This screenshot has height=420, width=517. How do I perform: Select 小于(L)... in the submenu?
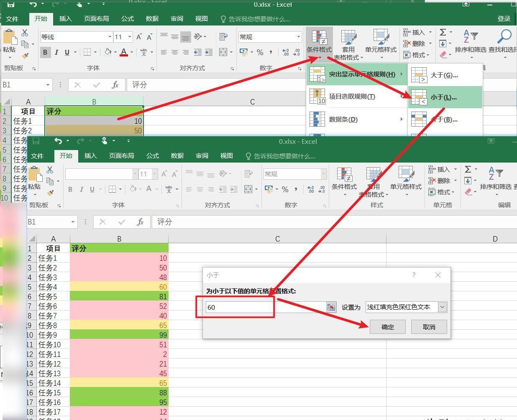pyautogui.click(x=445, y=97)
